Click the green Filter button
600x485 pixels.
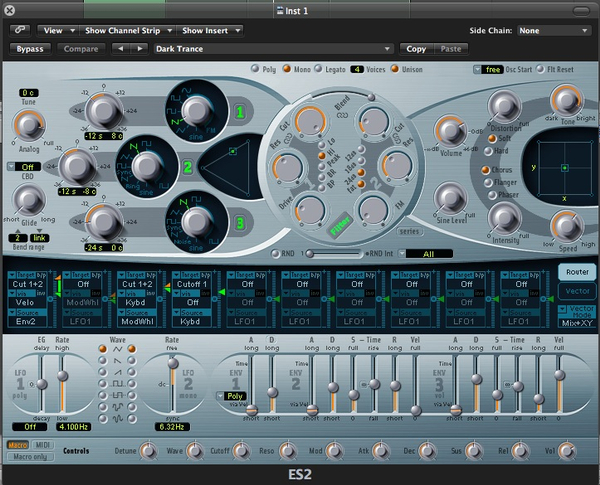(340, 224)
